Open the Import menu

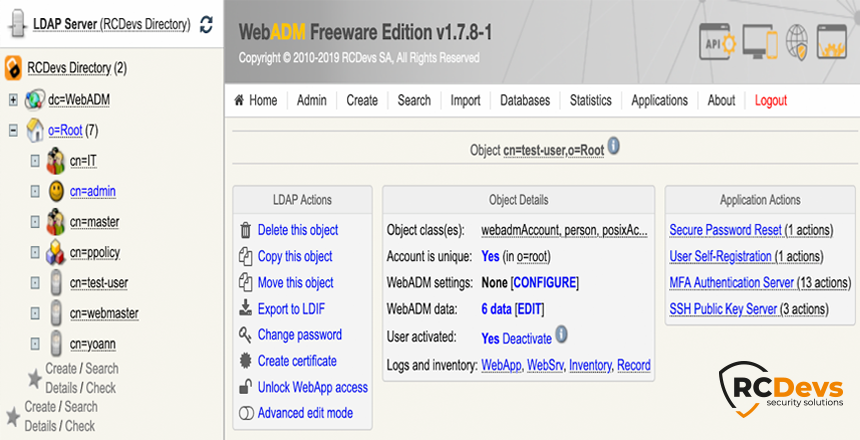tap(465, 100)
